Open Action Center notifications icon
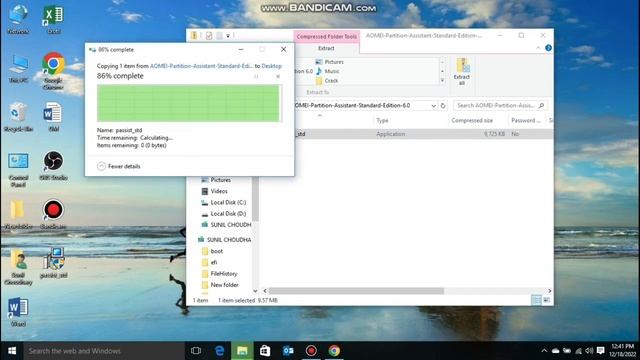Screen dimensions: 640x360 tap(600, 351)
